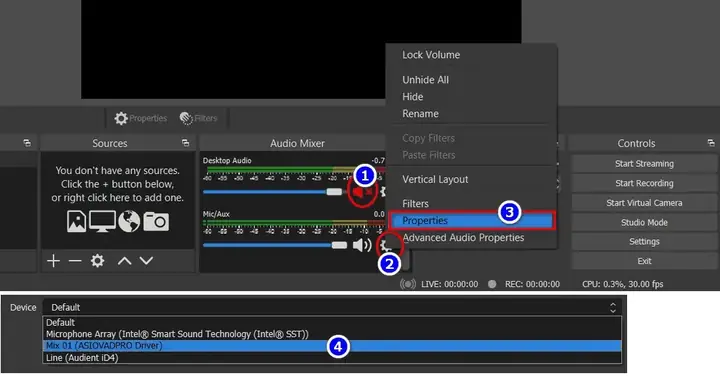Open Mic/Aux settings gear icon
Screen dimensions: 720x376
pyautogui.click(x=386, y=246)
